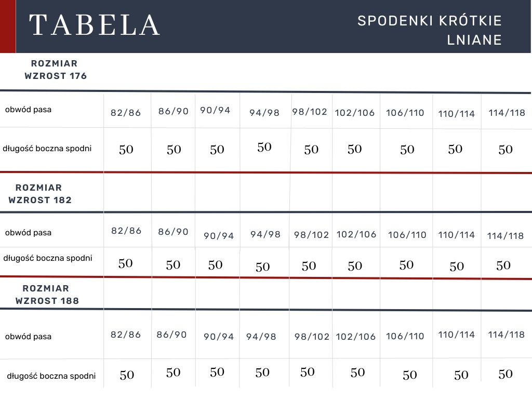The height and width of the screenshot is (399, 532).
Task: Pick the 106/110 cell under WZROST 182
Action: click(x=407, y=235)
